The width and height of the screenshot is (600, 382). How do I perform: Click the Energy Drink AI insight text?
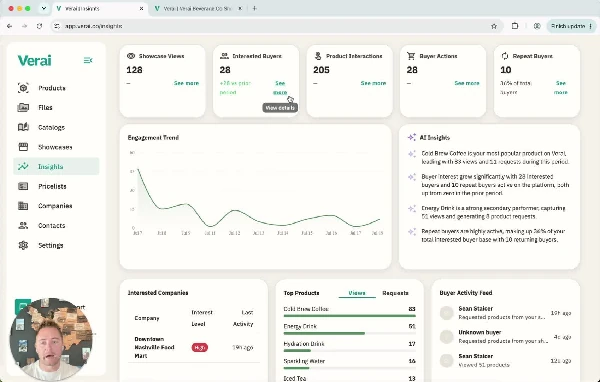coord(493,212)
